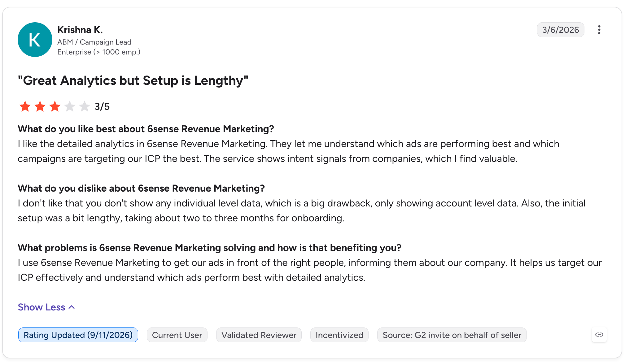The width and height of the screenshot is (625, 364).
Task: Open the three-dot review options menu
Action: [x=599, y=30]
